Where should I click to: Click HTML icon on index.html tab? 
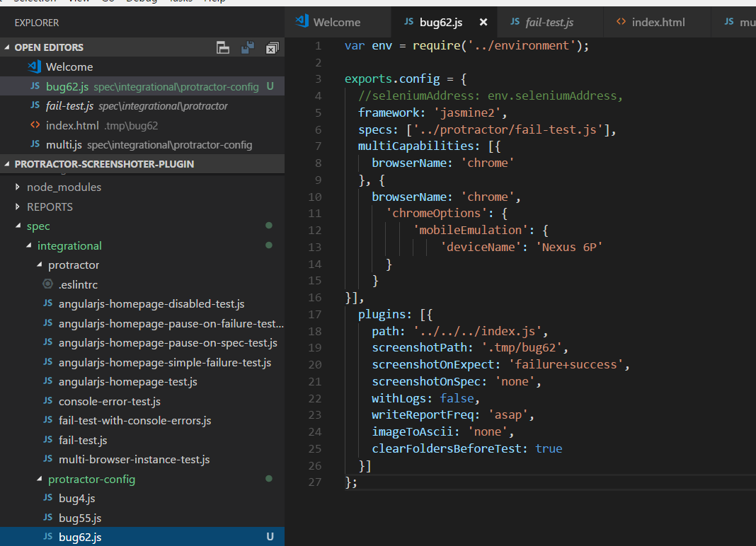click(x=621, y=21)
